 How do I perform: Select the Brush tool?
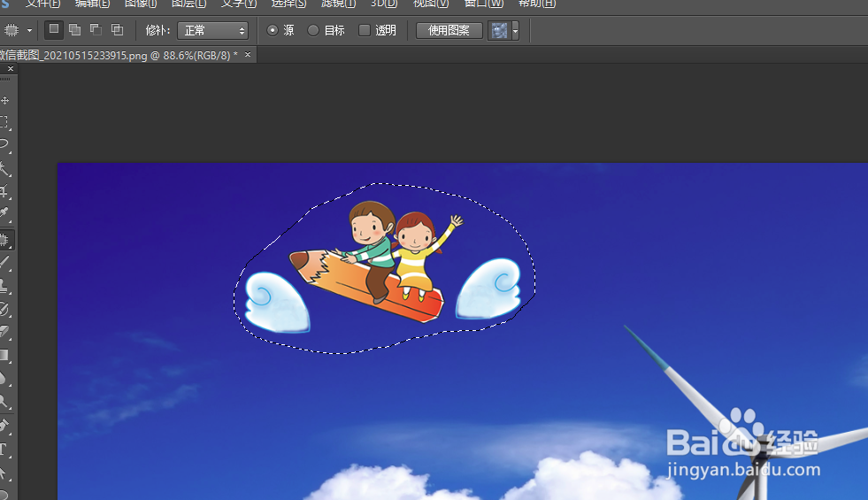(x=4, y=263)
